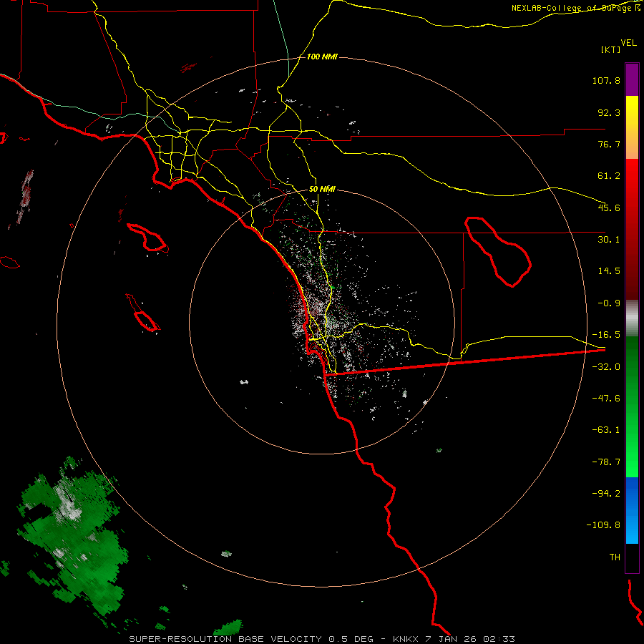Click the -63.1 velocity scale value
The width and height of the screenshot is (644, 644).
coord(606,430)
